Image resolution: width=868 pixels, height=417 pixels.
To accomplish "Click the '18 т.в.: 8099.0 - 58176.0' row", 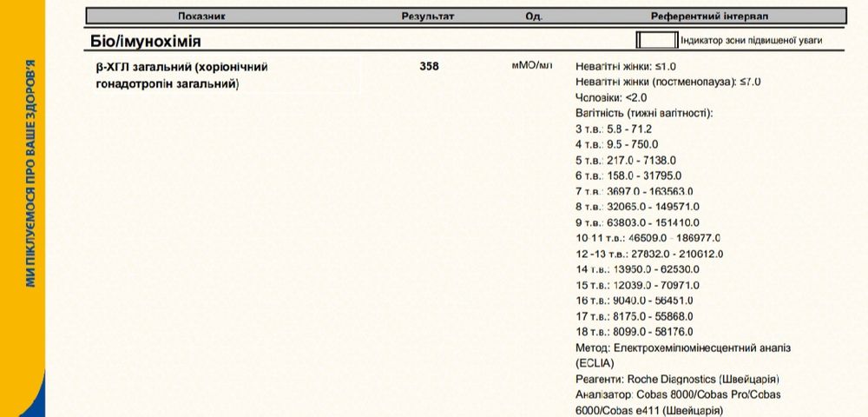I will click(x=633, y=332).
